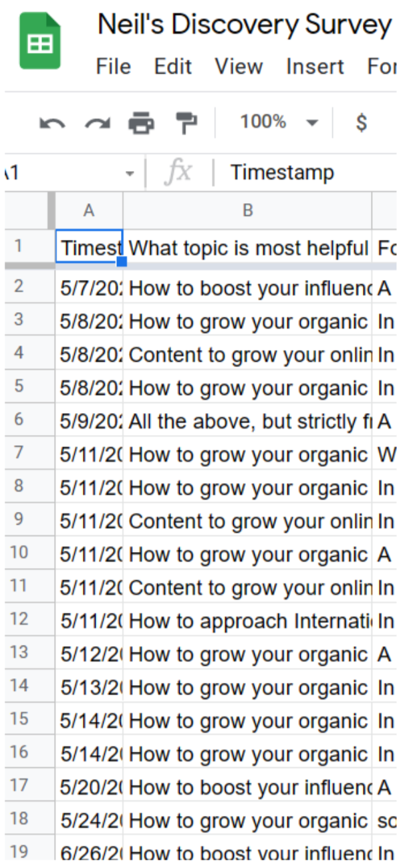Click the formula bar showing Timestamp

coord(308,173)
